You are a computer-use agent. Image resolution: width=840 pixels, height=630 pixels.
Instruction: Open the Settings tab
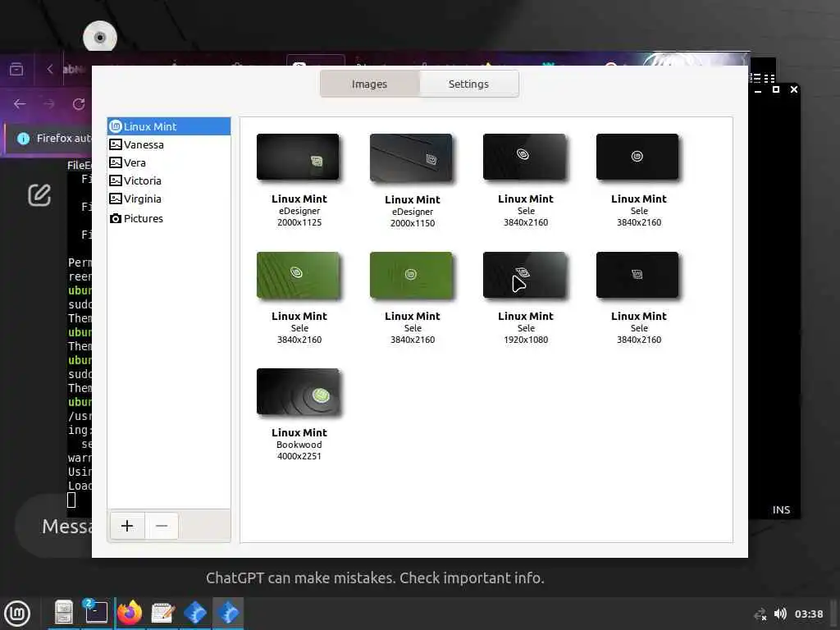(468, 84)
